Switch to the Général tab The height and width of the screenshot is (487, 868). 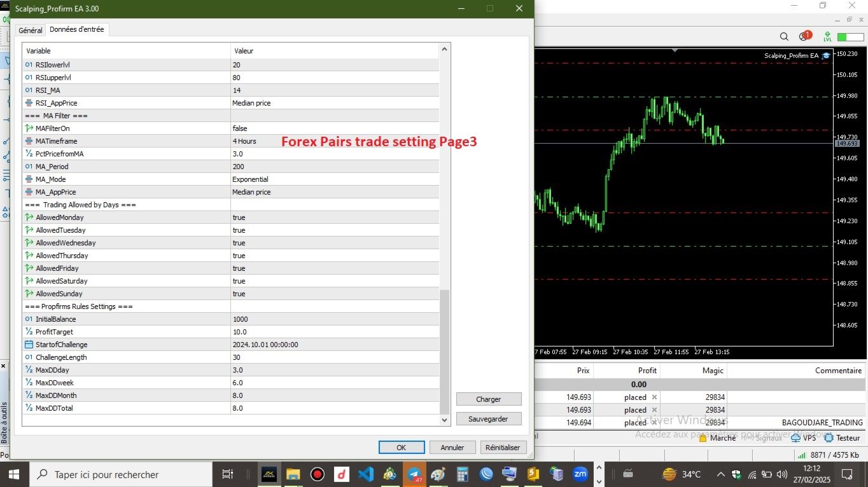[x=30, y=31]
